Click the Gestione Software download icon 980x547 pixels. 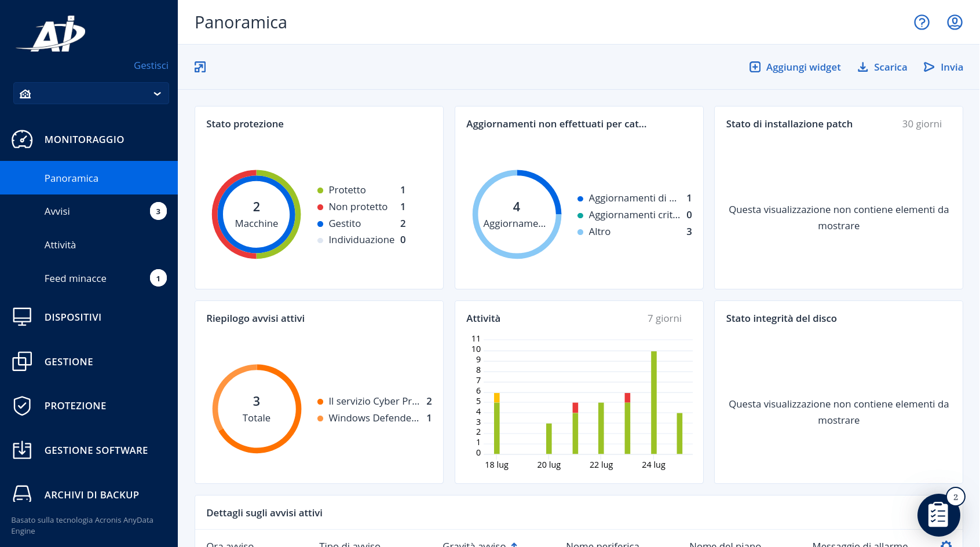[22, 450]
